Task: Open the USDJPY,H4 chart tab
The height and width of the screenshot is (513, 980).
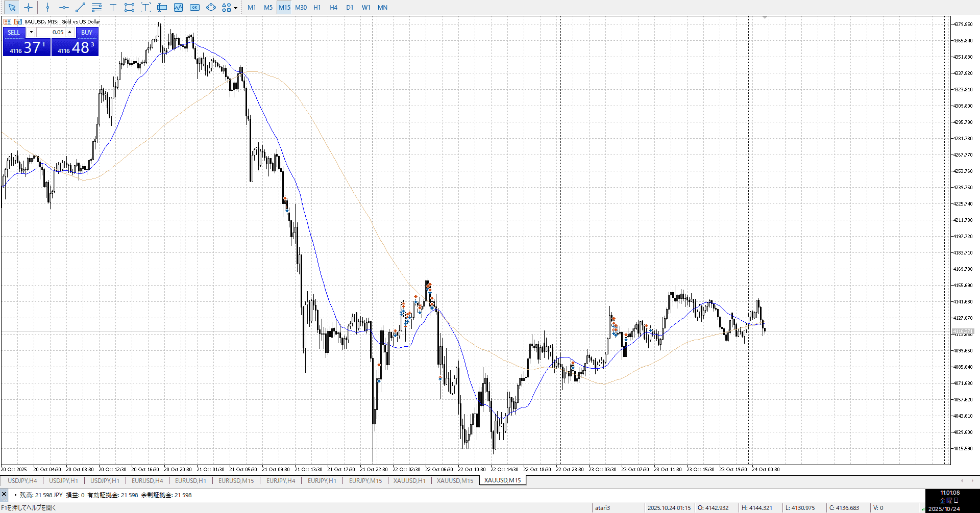Action: point(22,480)
